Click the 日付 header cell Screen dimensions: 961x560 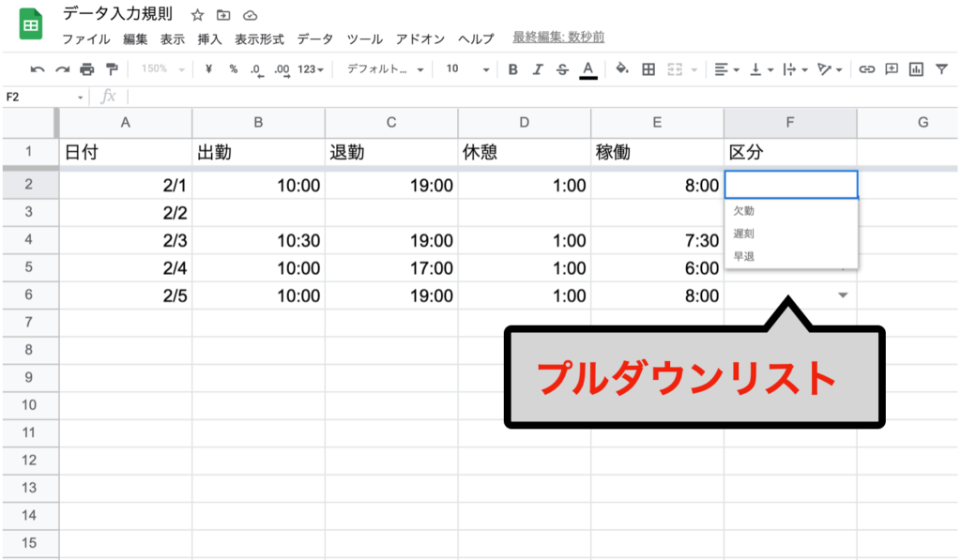(x=126, y=152)
